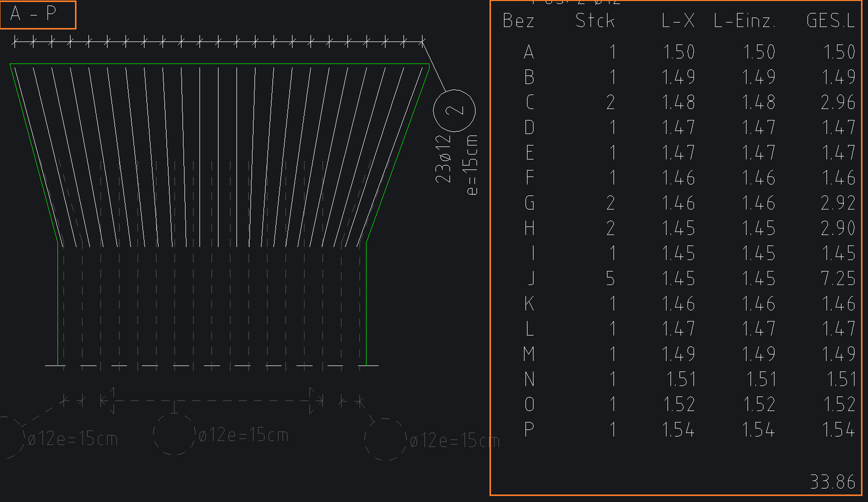Click the "L-X" column header
Screen dimensions: 868x502
pyautogui.click(x=678, y=21)
